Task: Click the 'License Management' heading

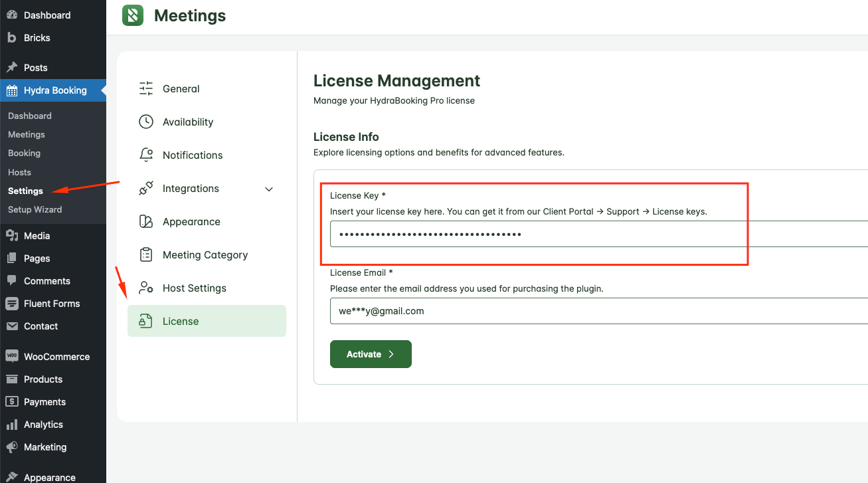Action: [396, 81]
